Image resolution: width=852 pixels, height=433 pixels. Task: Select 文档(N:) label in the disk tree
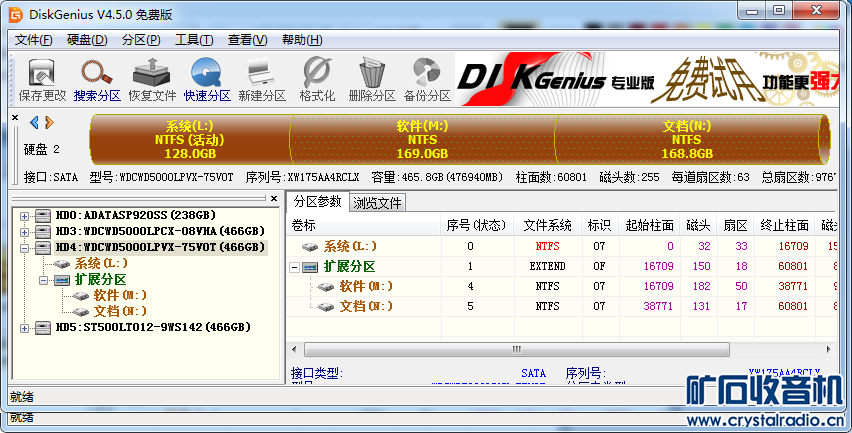pos(120,311)
